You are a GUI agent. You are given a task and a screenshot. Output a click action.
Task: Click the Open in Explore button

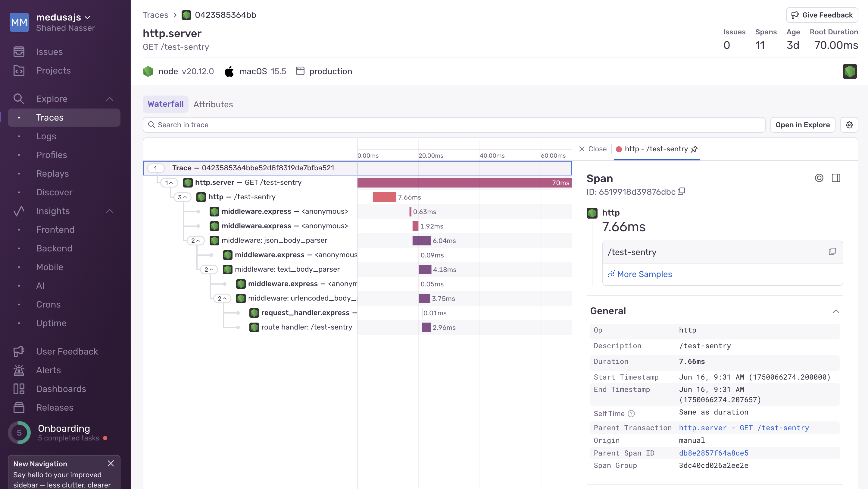tap(803, 125)
